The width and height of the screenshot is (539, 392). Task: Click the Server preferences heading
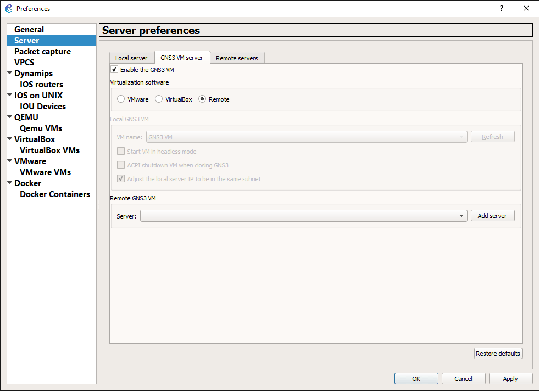151,30
